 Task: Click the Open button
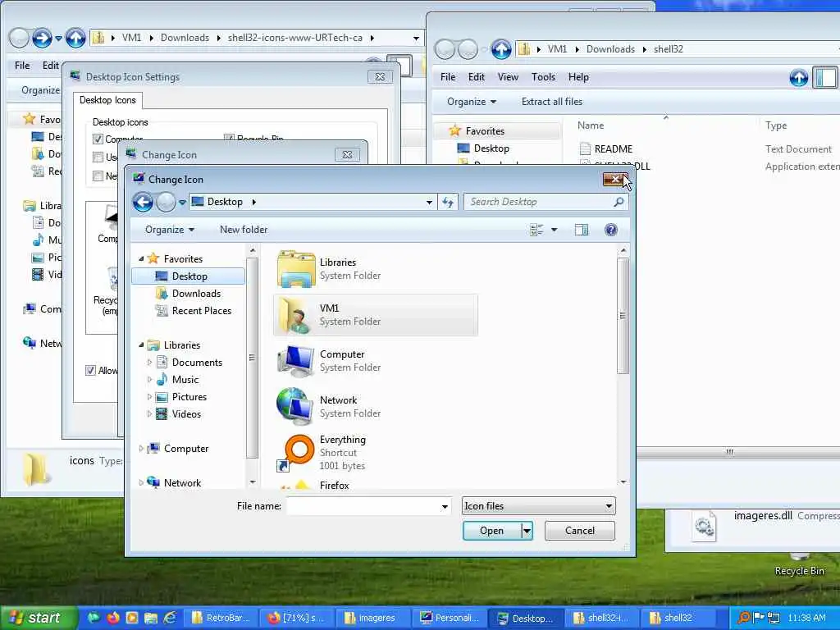[x=492, y=531]
